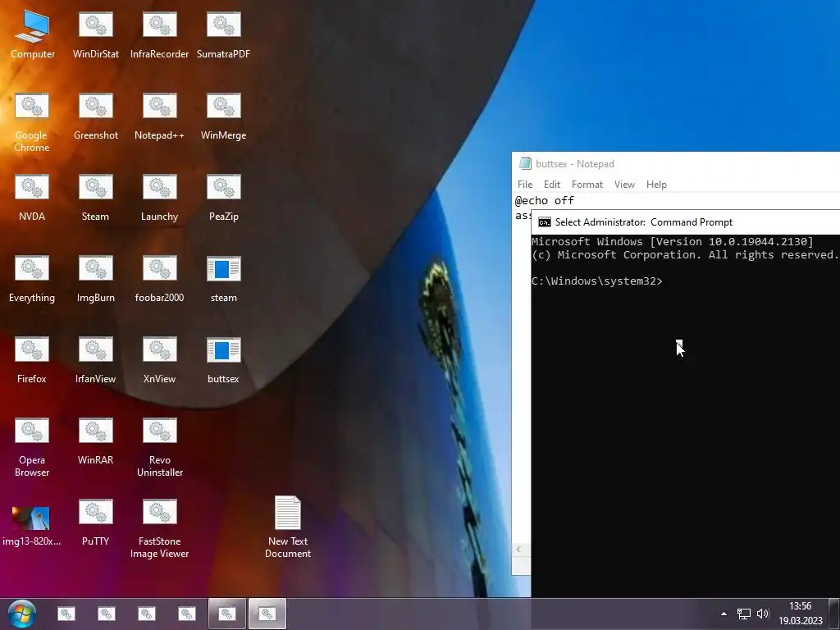Open the Computer desktop icon
Viewport: 840px width, 630px height.
(32, 34)
